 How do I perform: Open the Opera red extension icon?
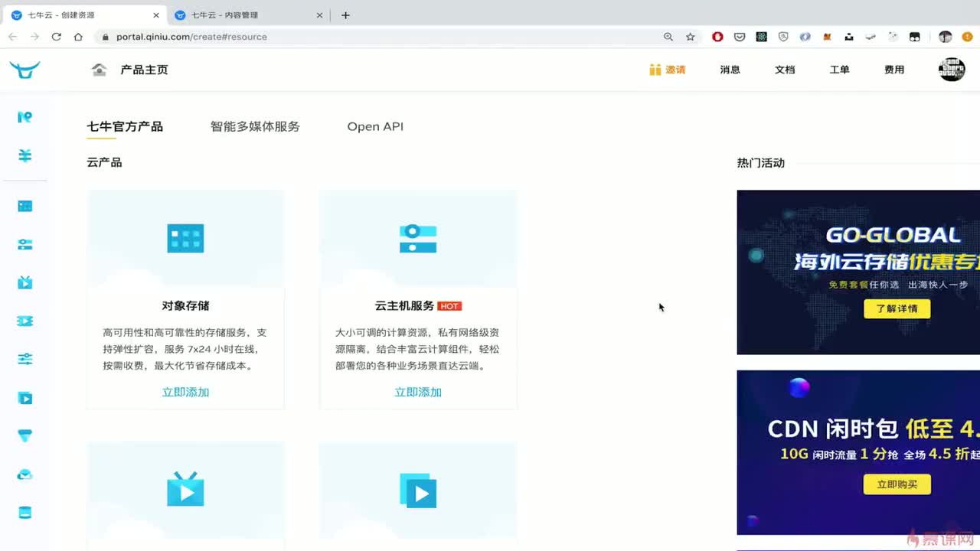pos(717,37)
